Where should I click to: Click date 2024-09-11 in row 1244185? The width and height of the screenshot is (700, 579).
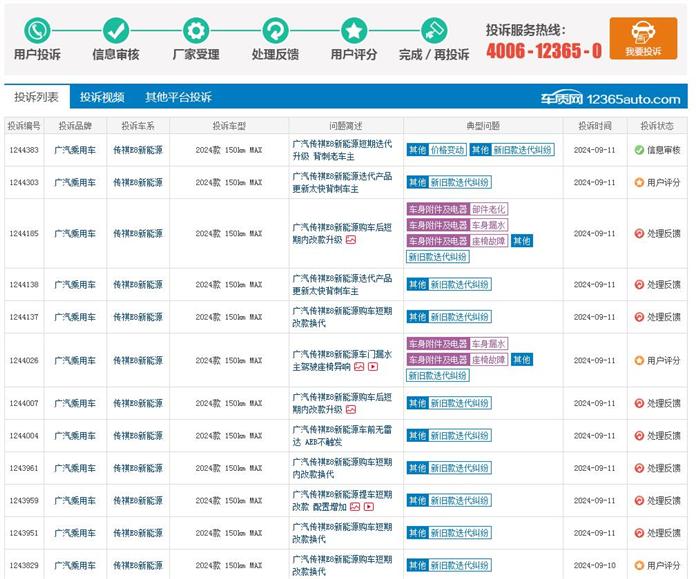595,233
